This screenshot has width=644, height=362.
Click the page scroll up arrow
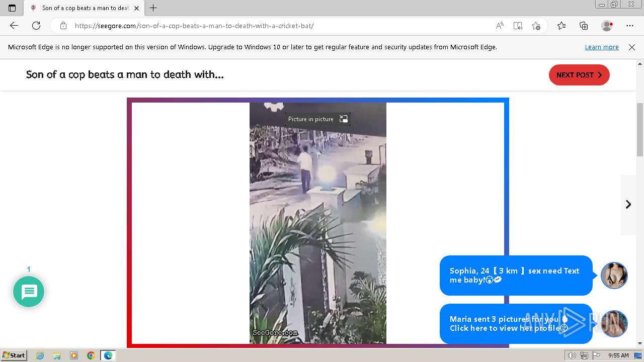pyautogui.click(x=640, y=64)
